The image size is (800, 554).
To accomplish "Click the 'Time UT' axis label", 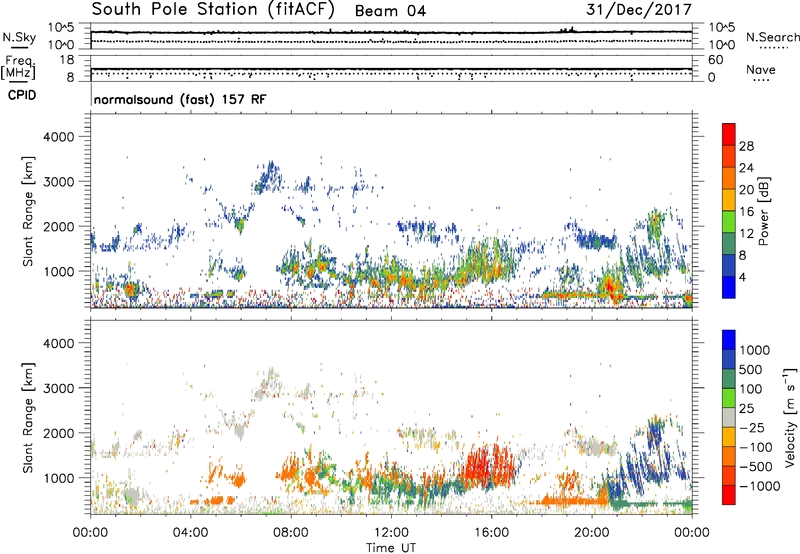I will [x=391, y=548].
